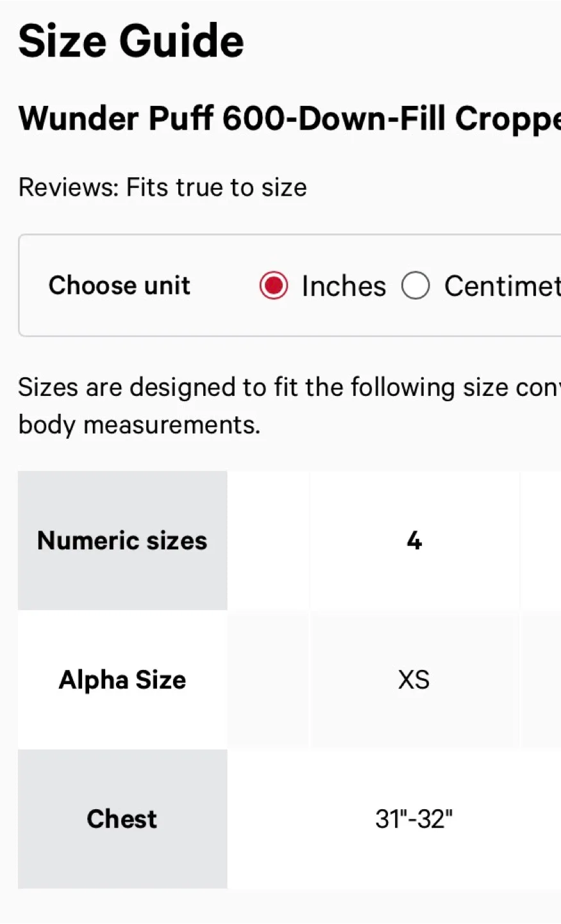Click the empty cell beside Alpha Size
The image size is (561, 924).
(269, 680)
